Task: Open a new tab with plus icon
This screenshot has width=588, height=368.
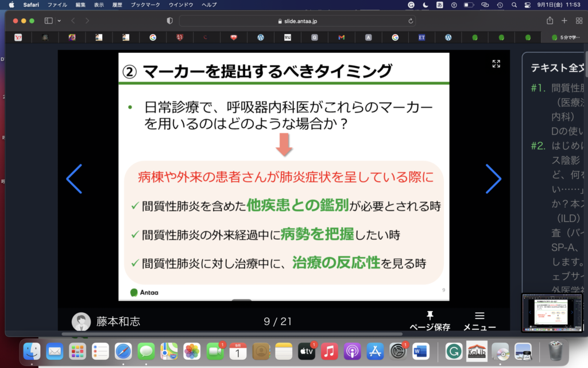Action: 564,21
